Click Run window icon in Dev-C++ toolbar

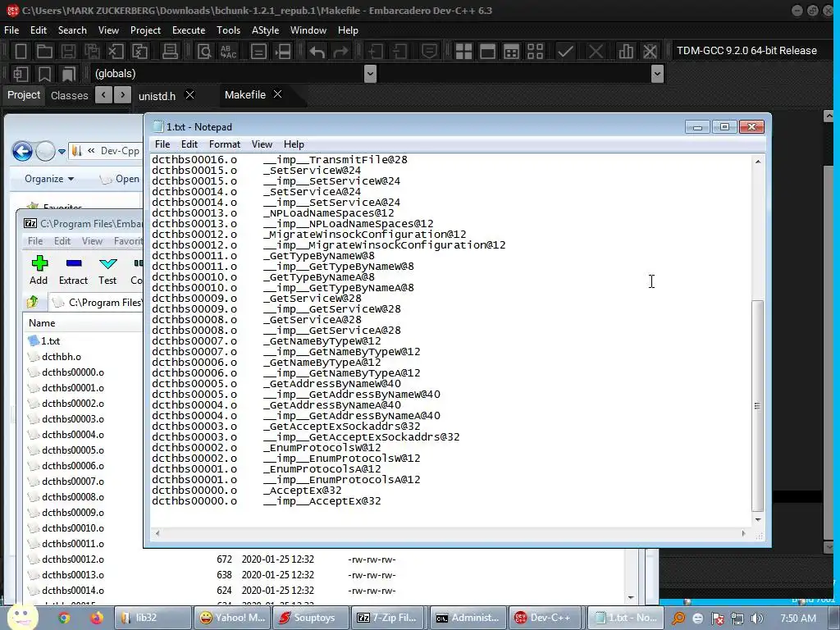pos(487,51)
